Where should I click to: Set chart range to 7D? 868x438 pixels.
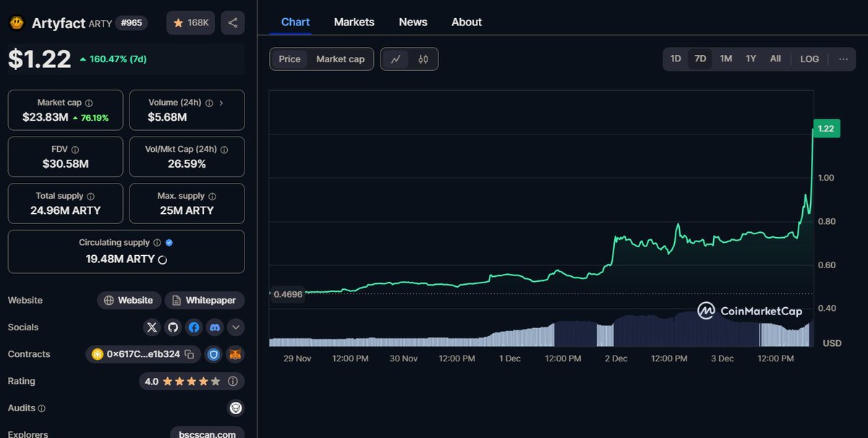pyautogui.click(x=700, y=59)
